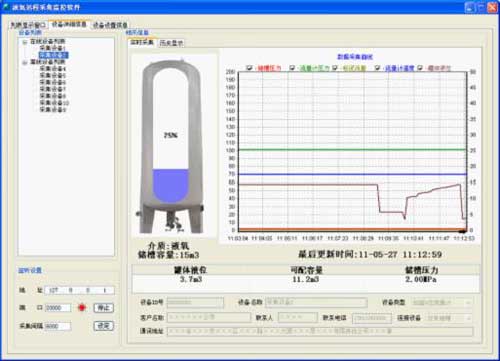Collapse the offline device list tree node
Screen dimensions: 500x361
(x=25, y=62)
